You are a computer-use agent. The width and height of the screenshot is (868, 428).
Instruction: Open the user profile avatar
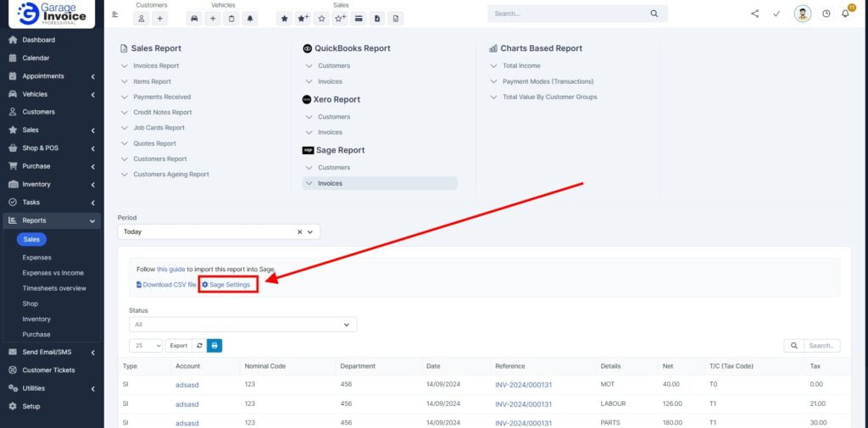pos(803,14)
